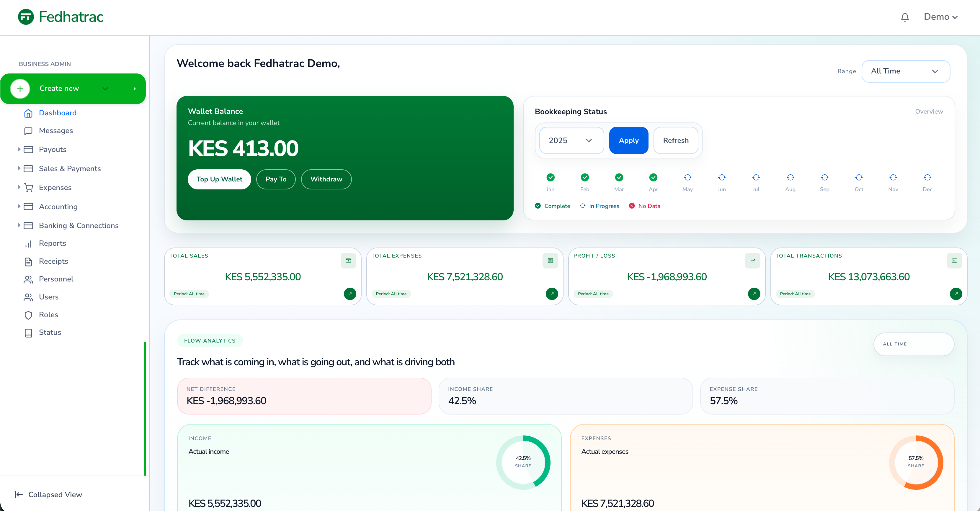Click Period: All time under Total Sales
The width and height of the screenshot is (980, 511).
coord(189,294)
